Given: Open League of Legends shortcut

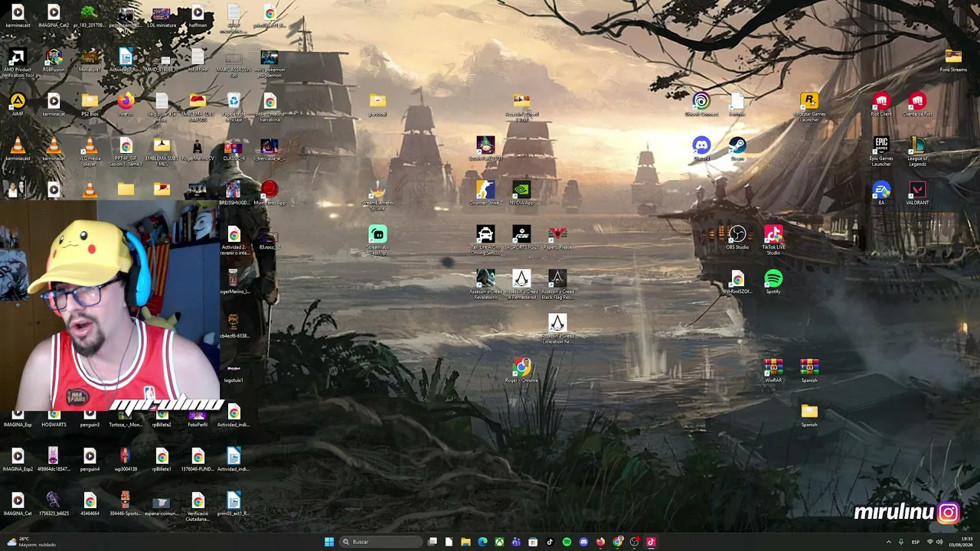Looking at the screenshot, I should (x=917, y=152).
